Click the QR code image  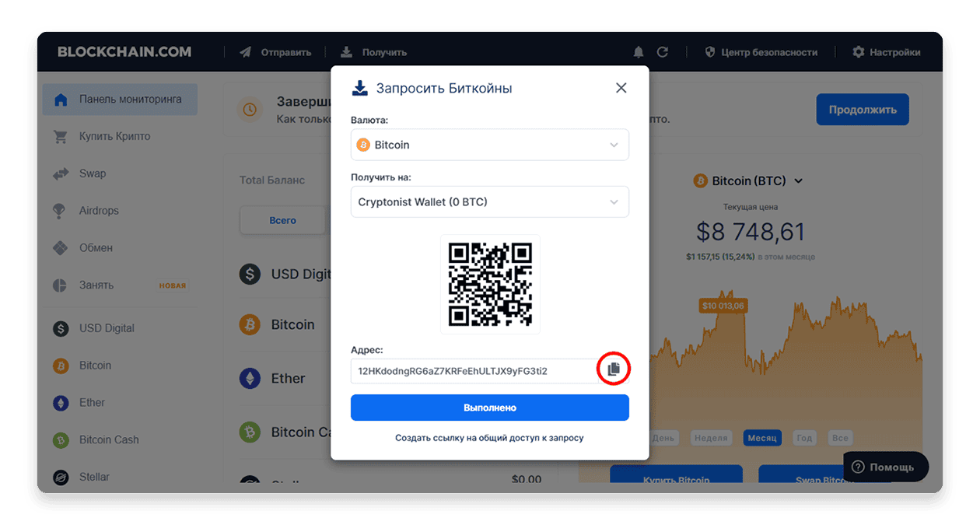click(490, 284)
